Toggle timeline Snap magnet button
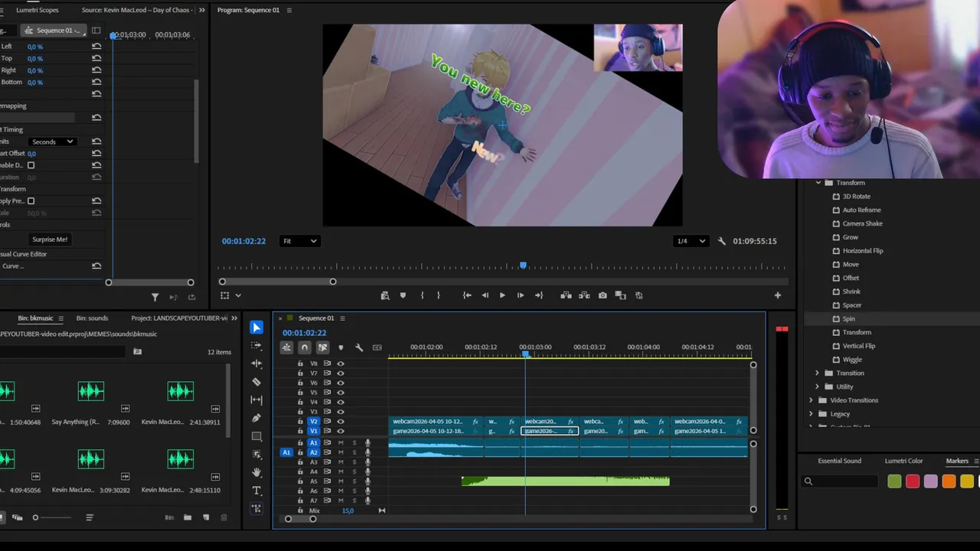Screen dimensions: 980x551 (305, 347)
